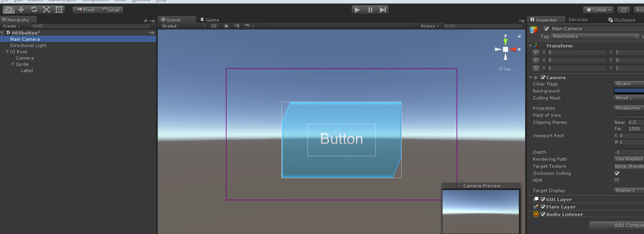Toggle 2D mode in Scene view
Image resolution: width=644 pixels, height=234 pixels.
click(214, 26)
